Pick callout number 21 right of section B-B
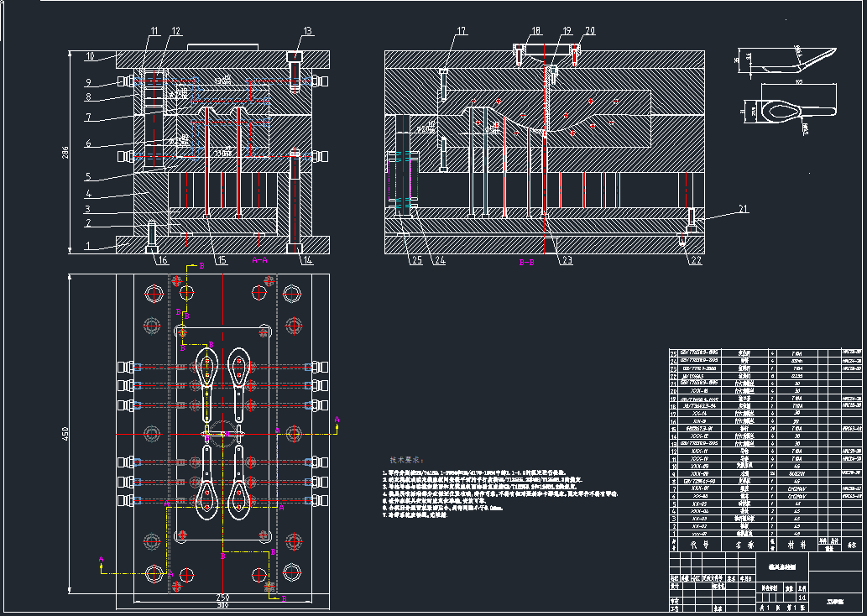Screen dimensions: 867x616 tap(743, 208)
